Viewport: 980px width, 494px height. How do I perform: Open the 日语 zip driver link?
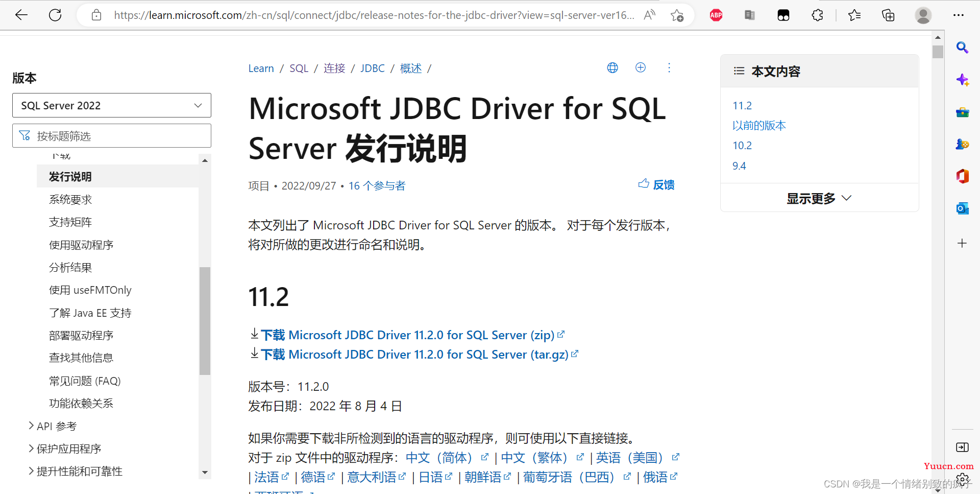click(435, 477)
